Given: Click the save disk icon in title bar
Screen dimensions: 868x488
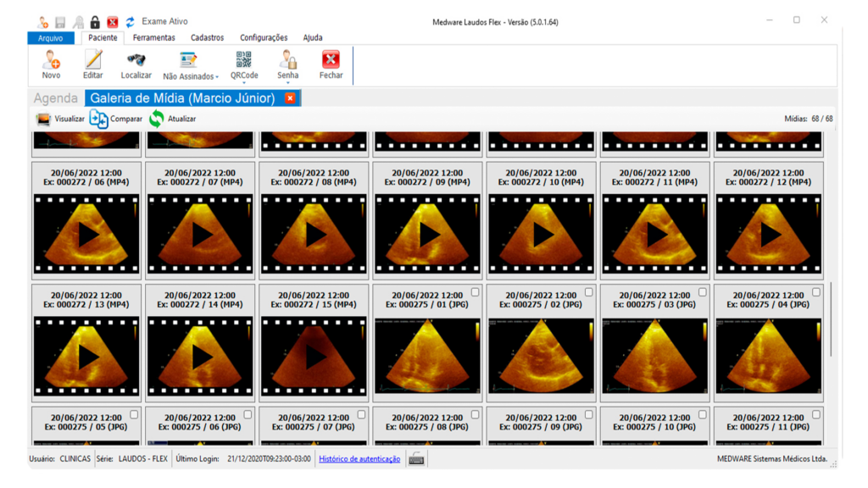Looking at the screenshot, I should pyautogui.click(x=60, y=22).
